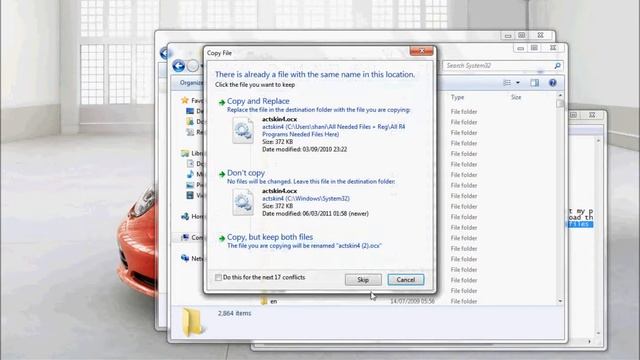The height and width of the screenshot is (360, 640).
Task: Open the Organize menu
Action: tap(191, 83)
